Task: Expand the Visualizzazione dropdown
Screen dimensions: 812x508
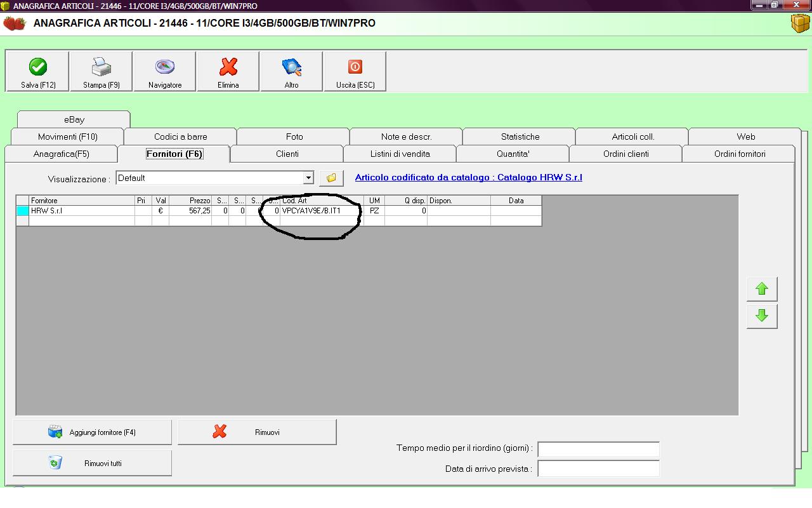Action: [x=308, y=178]
